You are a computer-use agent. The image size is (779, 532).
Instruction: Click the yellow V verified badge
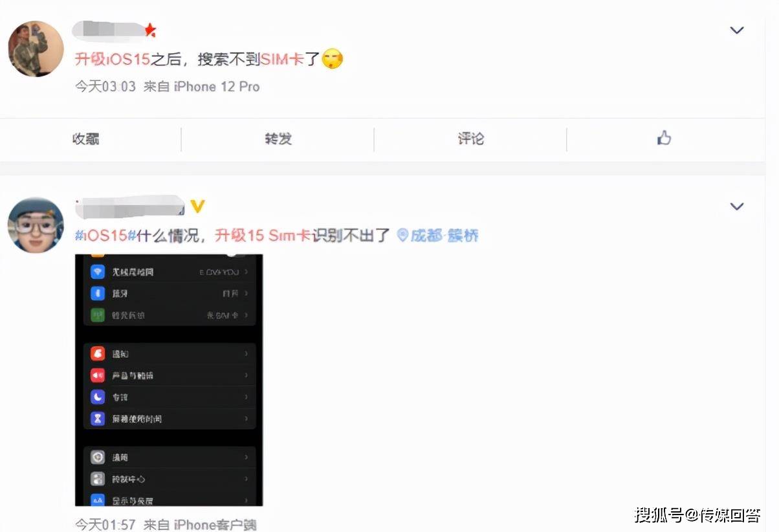click(197, 206)
